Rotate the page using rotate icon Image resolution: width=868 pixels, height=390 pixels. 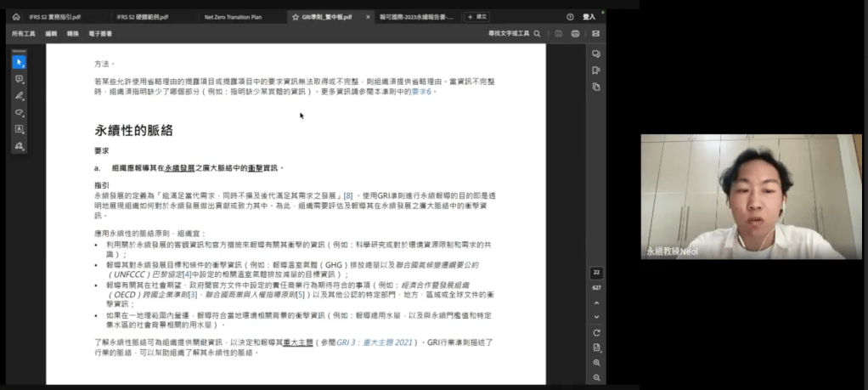(596, 332)
